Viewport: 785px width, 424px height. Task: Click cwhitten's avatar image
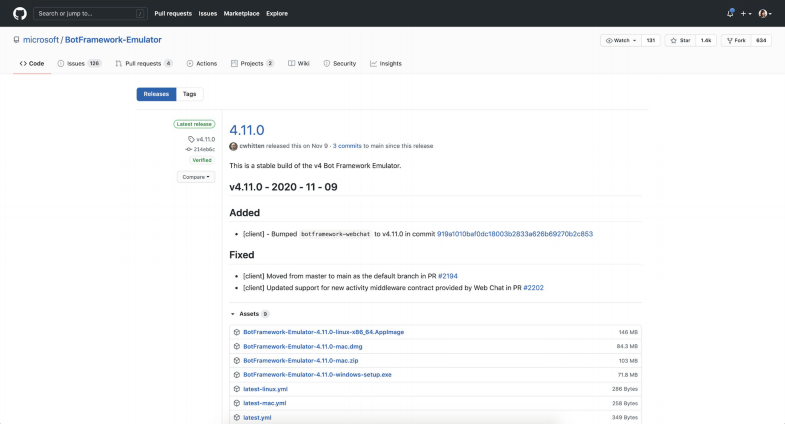233,146
